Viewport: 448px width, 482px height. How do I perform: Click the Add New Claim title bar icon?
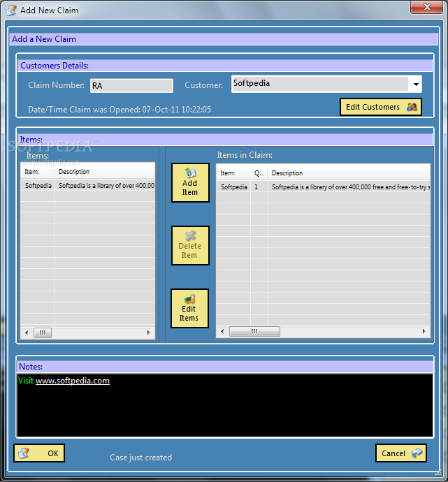pyautogui.click(x=11, y=10)
